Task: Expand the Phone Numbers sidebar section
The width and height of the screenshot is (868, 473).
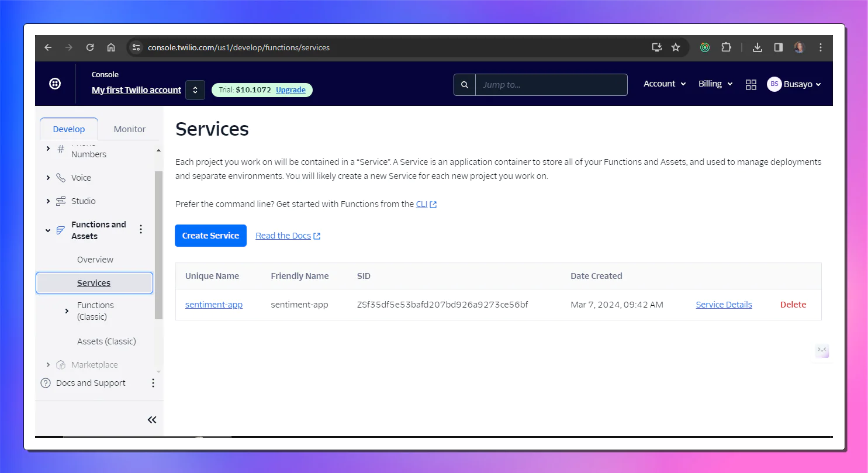Action: tap(48, 149)
